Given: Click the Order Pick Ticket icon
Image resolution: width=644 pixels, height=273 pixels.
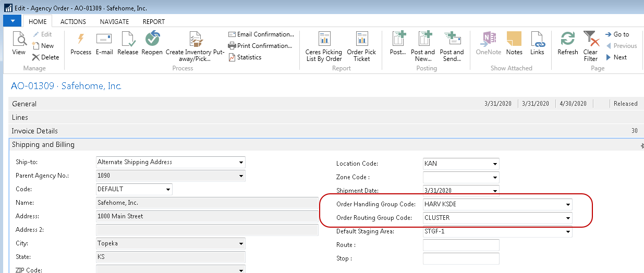Looking at the screenshot, I should click(x=361, y=40).
